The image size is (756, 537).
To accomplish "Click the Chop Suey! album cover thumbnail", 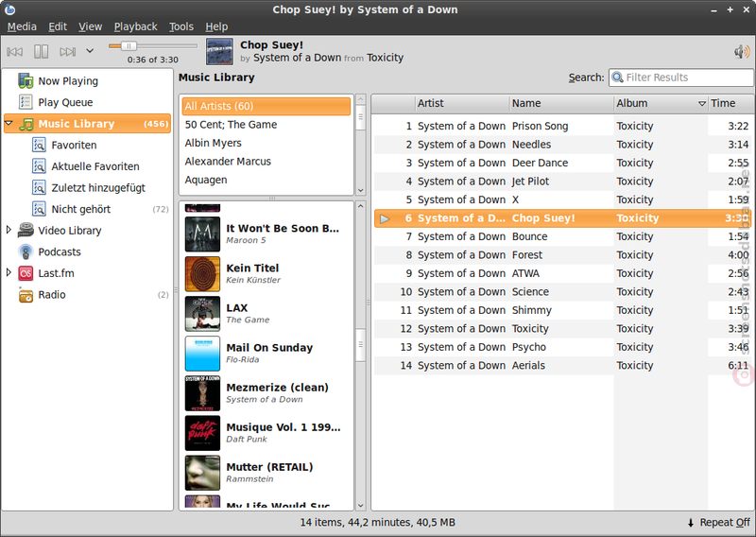I will coord(219,52).
